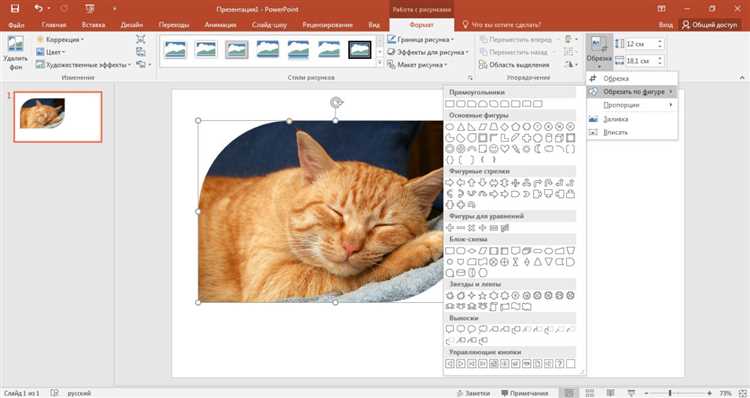Switch to the Анимация tab
This screenshot has height=398, width=750.
pyautogui.click(x=221, y=24)
